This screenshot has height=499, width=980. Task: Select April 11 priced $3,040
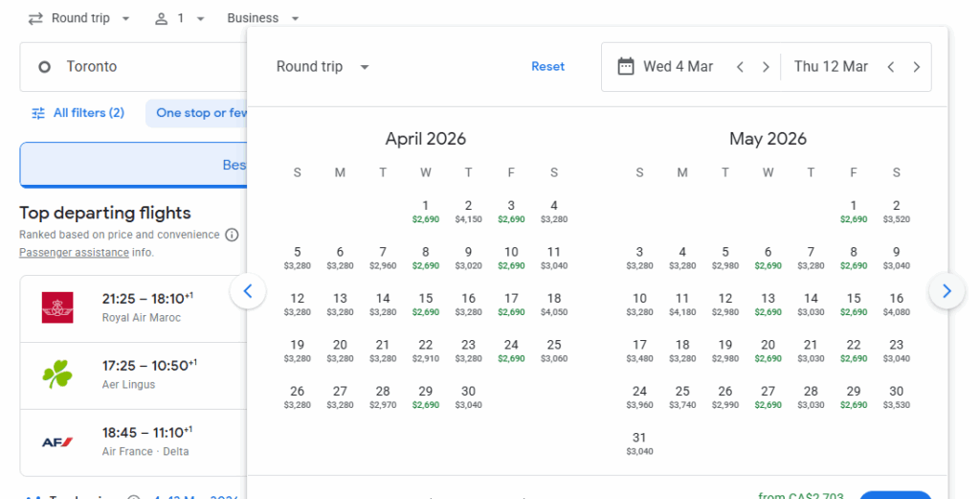click(x=554, y=259)
